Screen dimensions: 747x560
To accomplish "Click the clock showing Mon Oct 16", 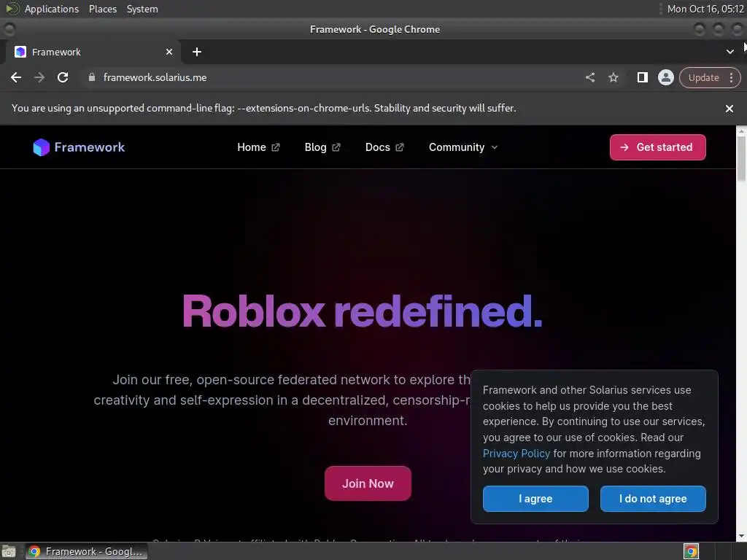I will click(x=705, y=9).
